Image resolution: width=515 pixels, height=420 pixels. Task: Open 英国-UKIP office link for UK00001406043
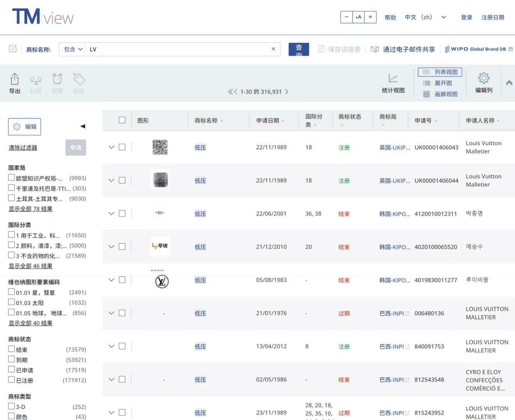point(394,147)
